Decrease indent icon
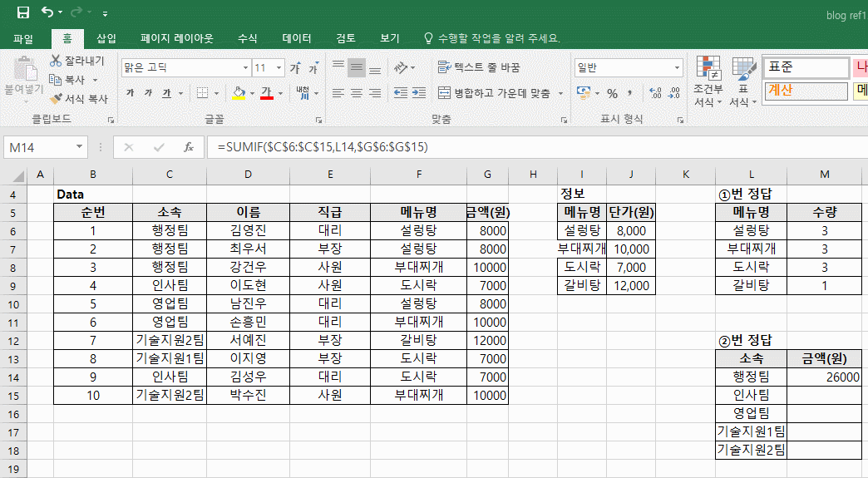The height and width of the screenshot is (478, 868). pos(401,93)
